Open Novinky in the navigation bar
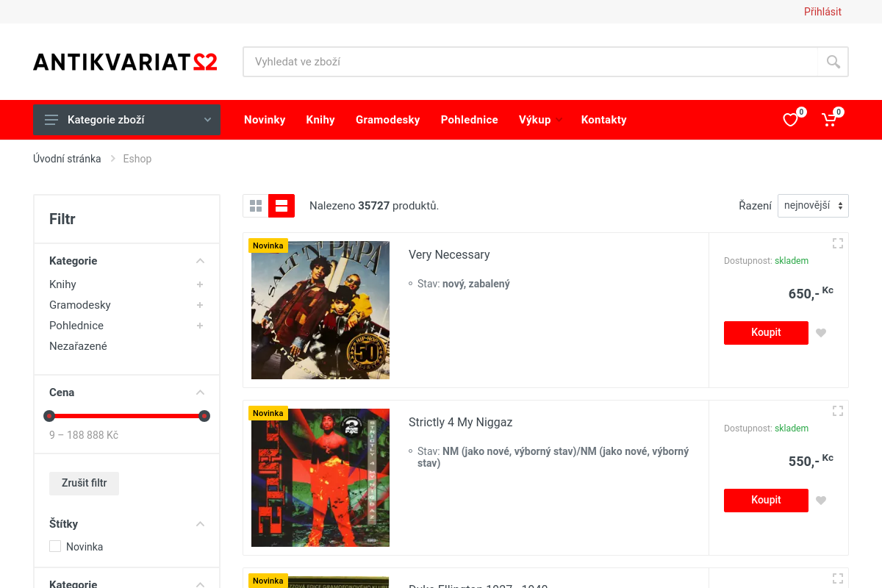882x588 pixels. (265, 120)
